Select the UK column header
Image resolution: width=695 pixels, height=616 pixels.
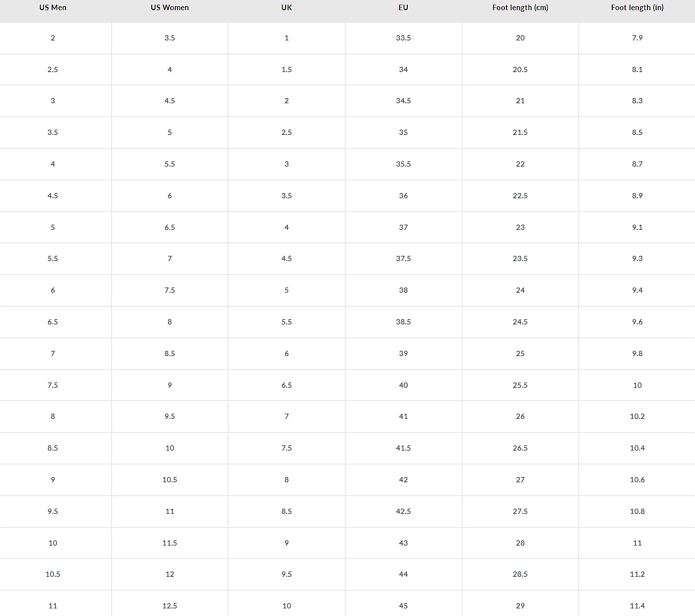pyautogui.click(x=287, y=8)
